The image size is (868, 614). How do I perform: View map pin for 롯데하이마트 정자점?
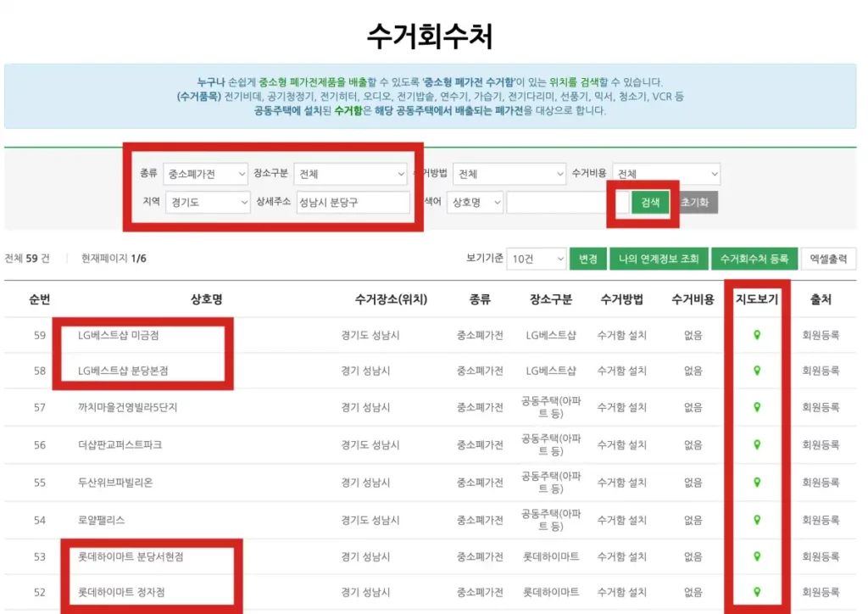757,592
